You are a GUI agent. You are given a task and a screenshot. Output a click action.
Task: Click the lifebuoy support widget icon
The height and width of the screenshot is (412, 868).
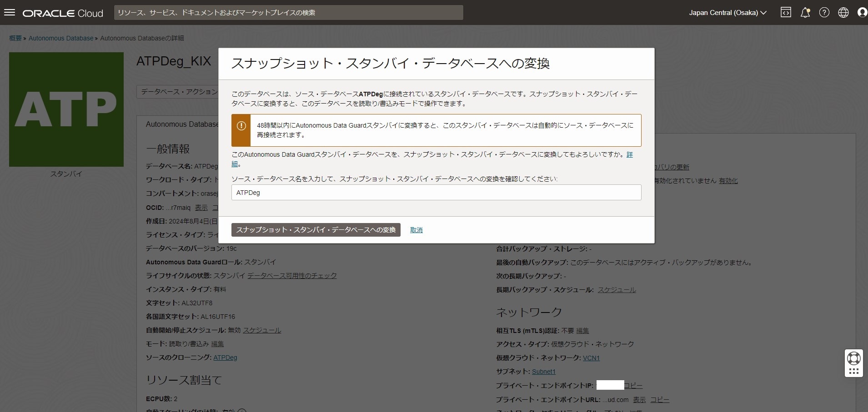point(853,358)
